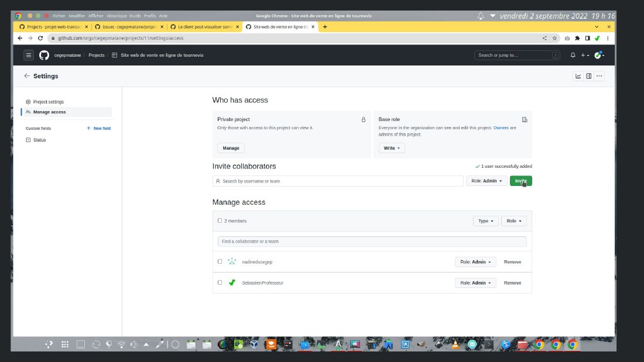The width and height of the screenshot is (644, 362).
Task: Select the nadineducegep member checkbox
Action: pyautogui.click(x=220, y=261)
